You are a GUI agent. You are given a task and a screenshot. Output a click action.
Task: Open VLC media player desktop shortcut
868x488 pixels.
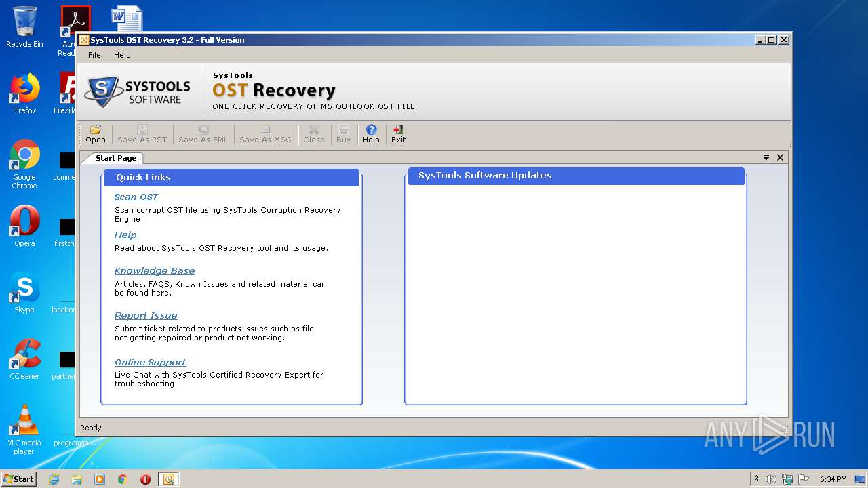click(x=24, y=430)
